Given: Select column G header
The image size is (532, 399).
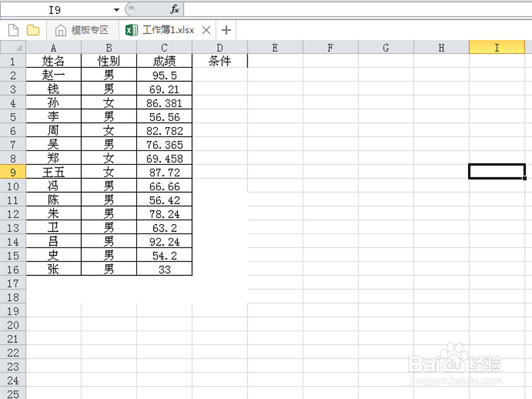Looking at the screenshot, I should tap(386, 47).
